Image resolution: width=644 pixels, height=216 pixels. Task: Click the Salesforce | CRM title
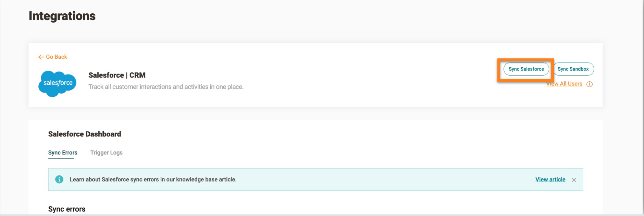click(x=117, y=75)
